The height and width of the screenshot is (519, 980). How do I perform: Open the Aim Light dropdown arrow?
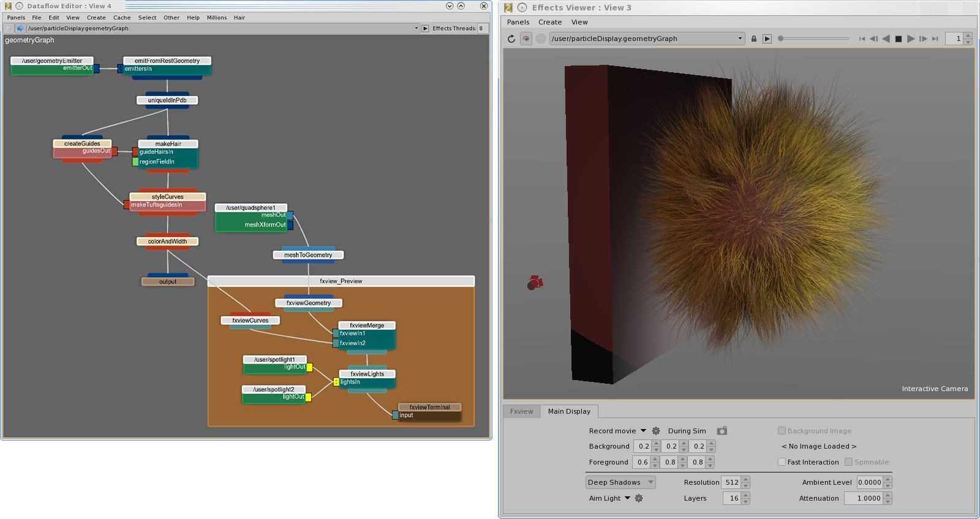pyautogui.click(x=627, y=498)
